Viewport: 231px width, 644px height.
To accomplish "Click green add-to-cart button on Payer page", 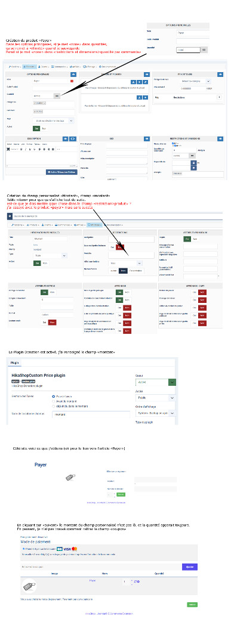I will click(x=121, y=494).
